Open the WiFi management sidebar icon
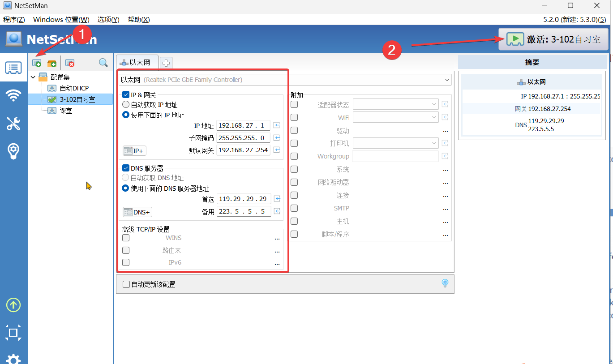Viewport: 613px width, 364px height. click(x=13, y=95)
